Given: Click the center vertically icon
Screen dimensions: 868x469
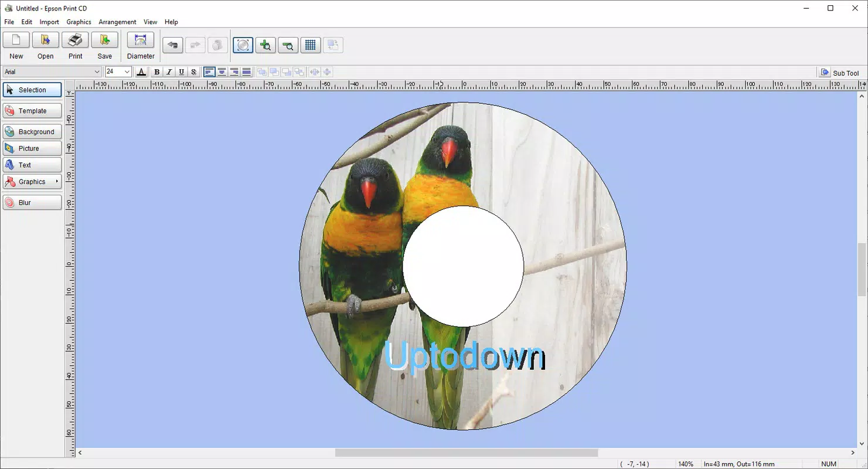Looking at the screenshot, I should click(327, 72).
